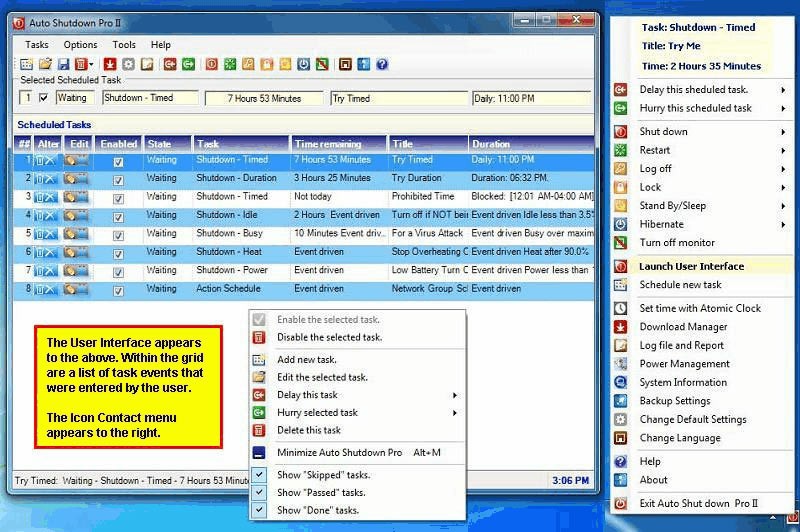Toggle Enabled checkbox for Shutdown - Busy row

click(118, 236)
